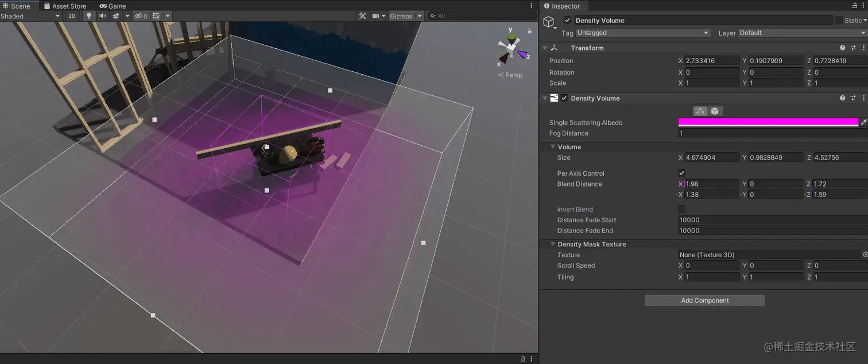The height and width of the screenshot is (364, 868).
Task: Toggle the scene grid visibility icon
Action: [x=156, y=16]
